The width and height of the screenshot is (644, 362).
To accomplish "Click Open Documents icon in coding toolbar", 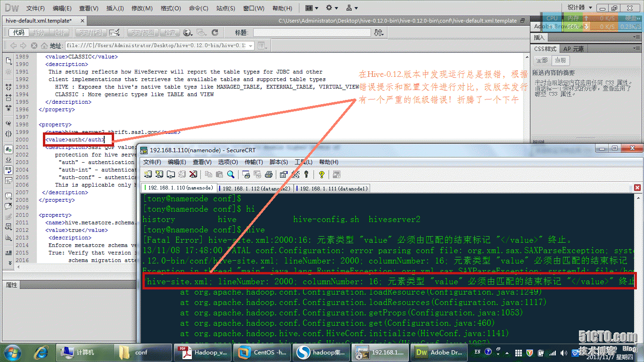I will pos(8,61).
